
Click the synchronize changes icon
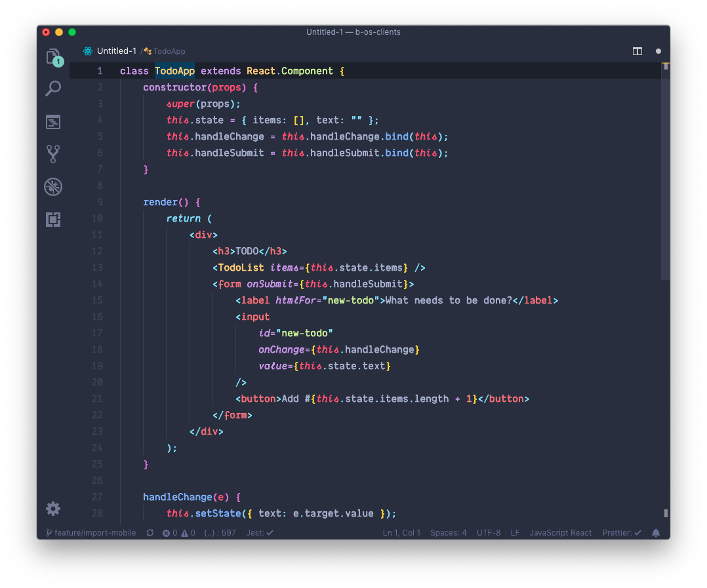coord(150,533)
